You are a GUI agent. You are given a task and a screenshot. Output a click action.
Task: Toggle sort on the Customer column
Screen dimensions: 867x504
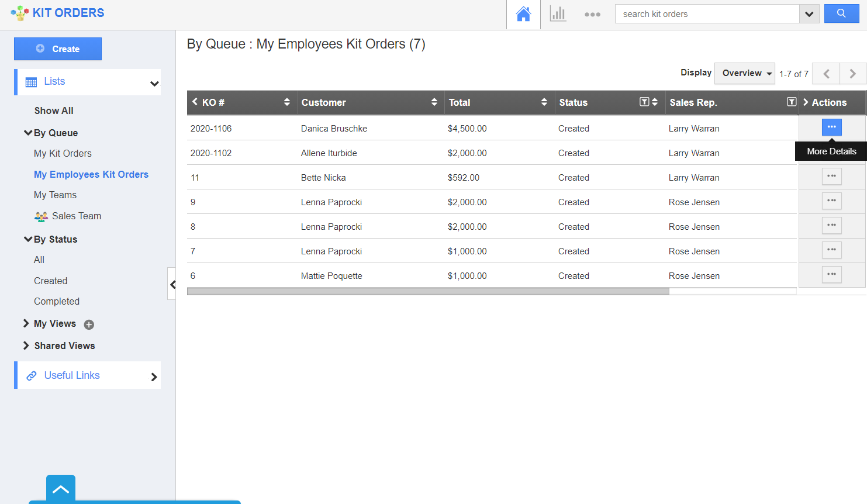click(x=434, y=102)
